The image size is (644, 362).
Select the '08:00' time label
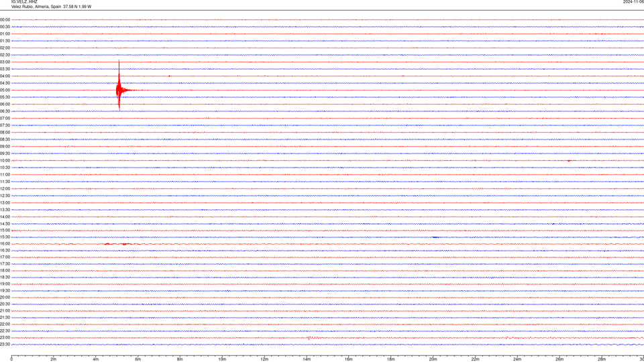(x=5, y=133)
